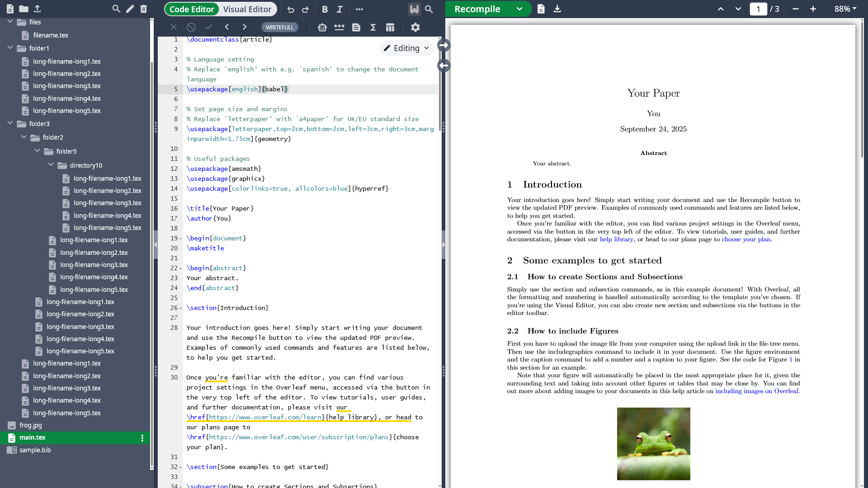Delete the selected file with trash icon
This screenshot has height=488, width=868.
[x=144, y=9]
